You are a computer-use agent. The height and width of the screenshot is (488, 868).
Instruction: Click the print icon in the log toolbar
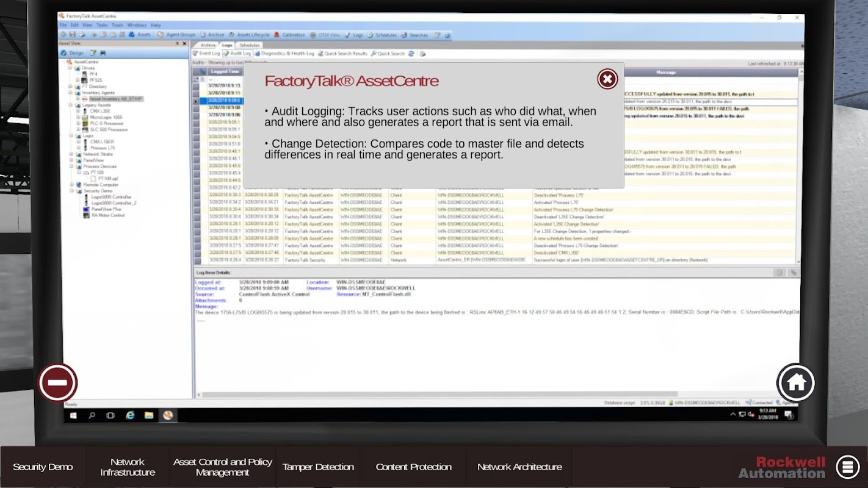click(422, 54)
